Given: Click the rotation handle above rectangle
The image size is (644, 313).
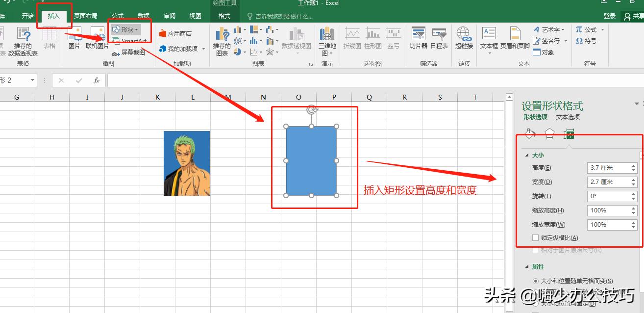Looking at the screenshot, I should [x=311, y=110].
